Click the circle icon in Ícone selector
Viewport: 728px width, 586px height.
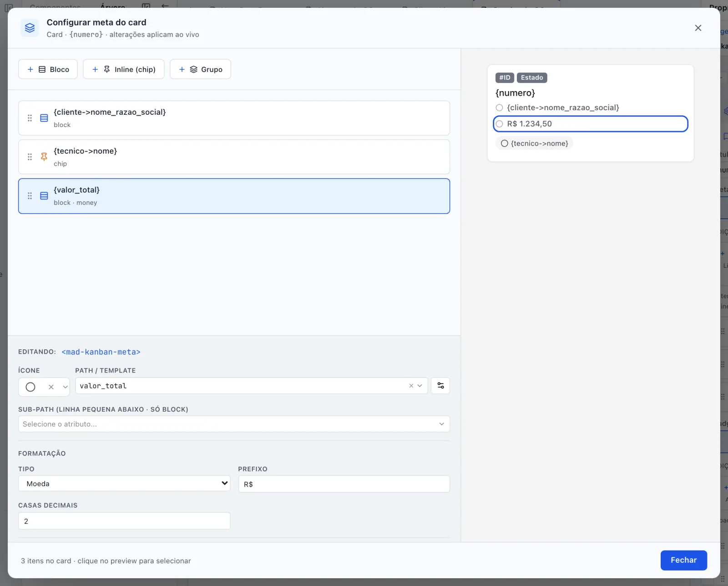pos(30,387)
